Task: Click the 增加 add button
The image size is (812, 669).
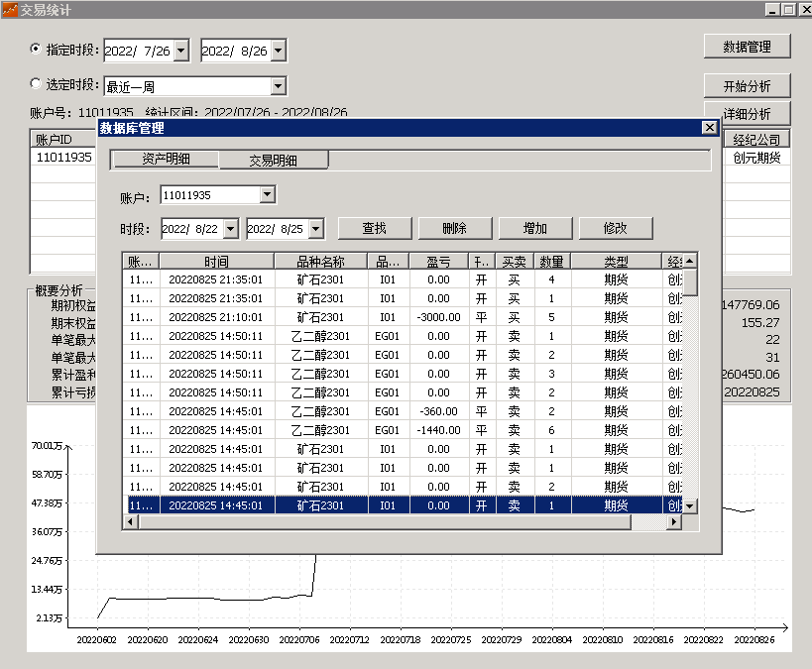Action: coord(535,228)
